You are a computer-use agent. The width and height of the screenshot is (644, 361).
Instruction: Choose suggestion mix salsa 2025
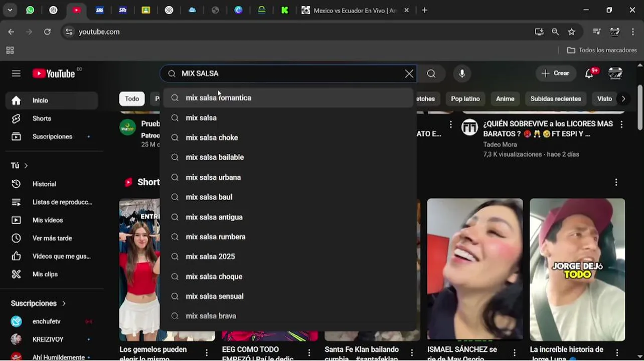click(289, 257)
